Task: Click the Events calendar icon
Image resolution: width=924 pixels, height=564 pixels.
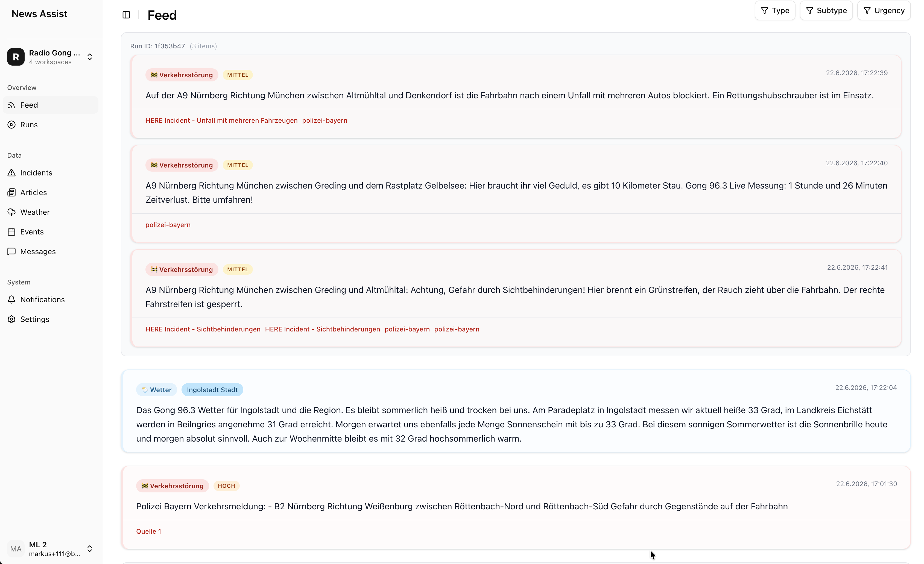Action: point(12,232)
